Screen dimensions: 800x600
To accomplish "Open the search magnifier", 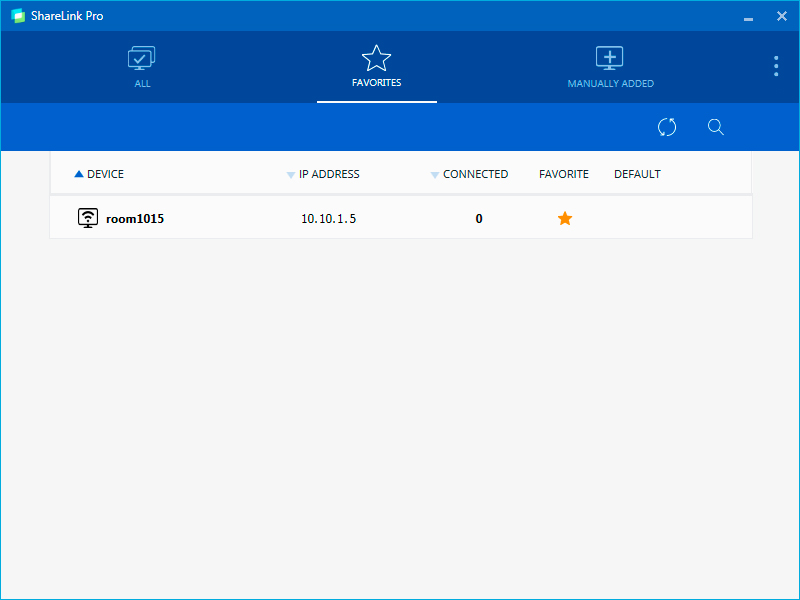I will pyautogui.click(x=716, y=127).
